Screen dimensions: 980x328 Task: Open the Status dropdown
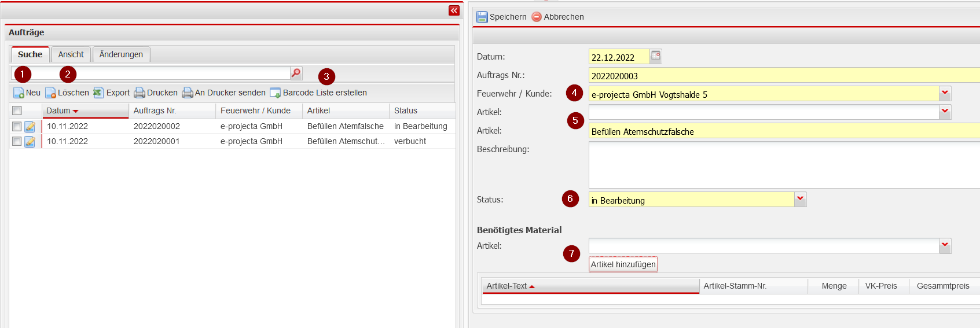[800, 200]
